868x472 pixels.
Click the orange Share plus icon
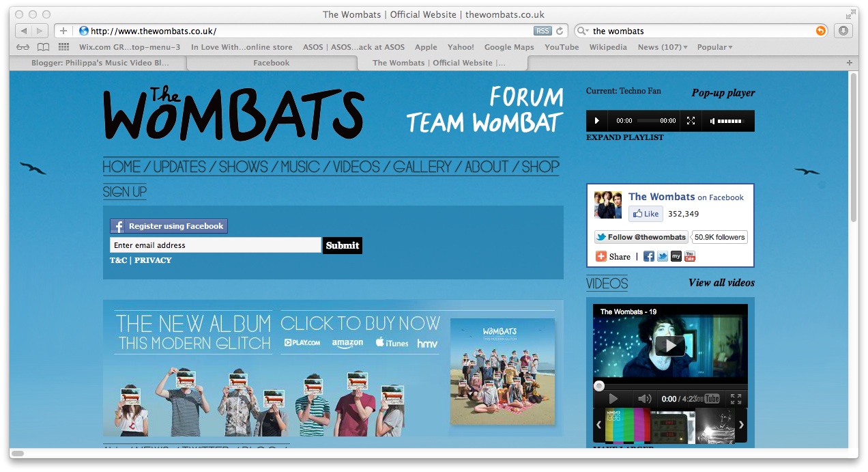601,256
